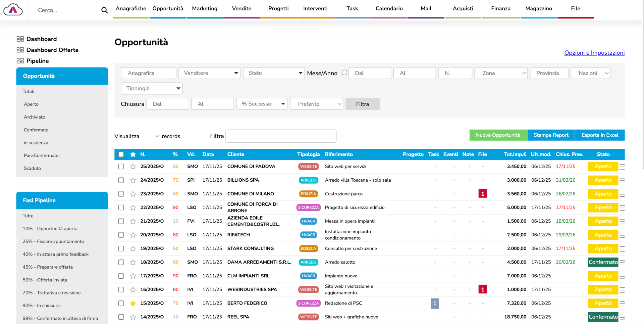Unstar the BERTO FEDERICO opportunity
The image size is (644, 324).
click(x=133, y=304)
